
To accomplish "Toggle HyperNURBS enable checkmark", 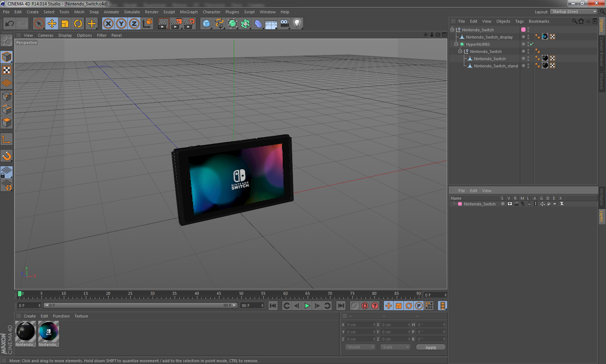I will pos(532,44).
